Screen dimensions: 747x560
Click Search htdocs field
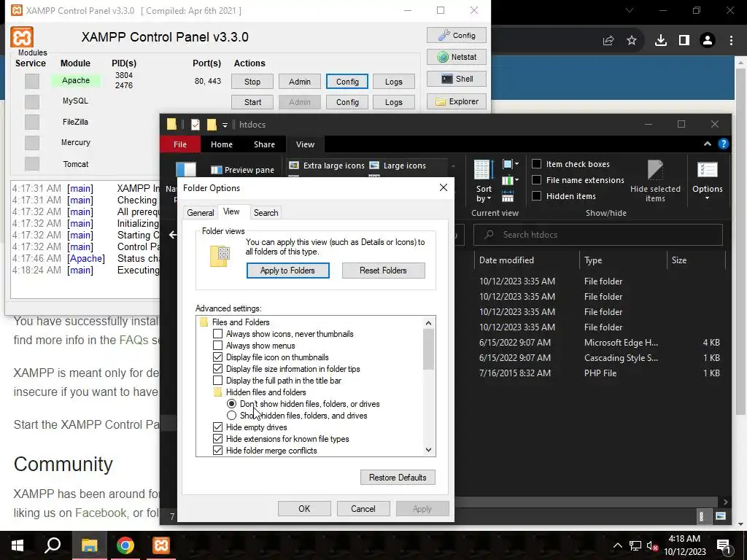(598, 235)
